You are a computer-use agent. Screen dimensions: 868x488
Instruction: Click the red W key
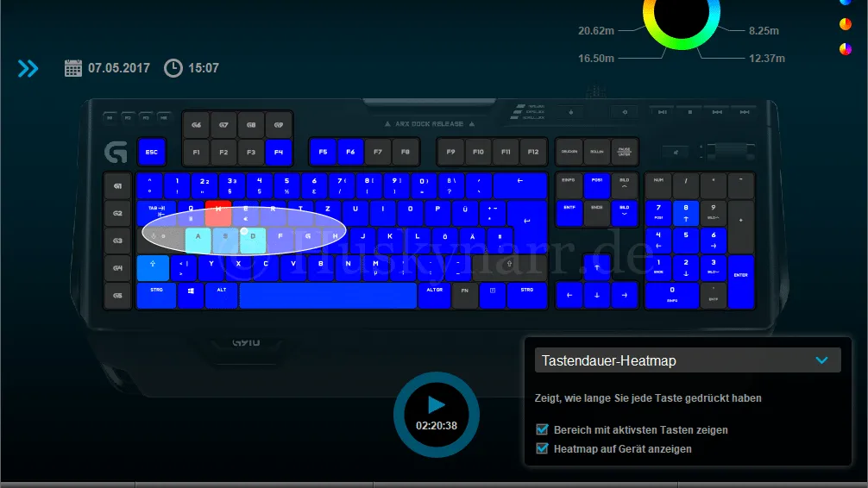pyautogui.click(x=218, y=213)
